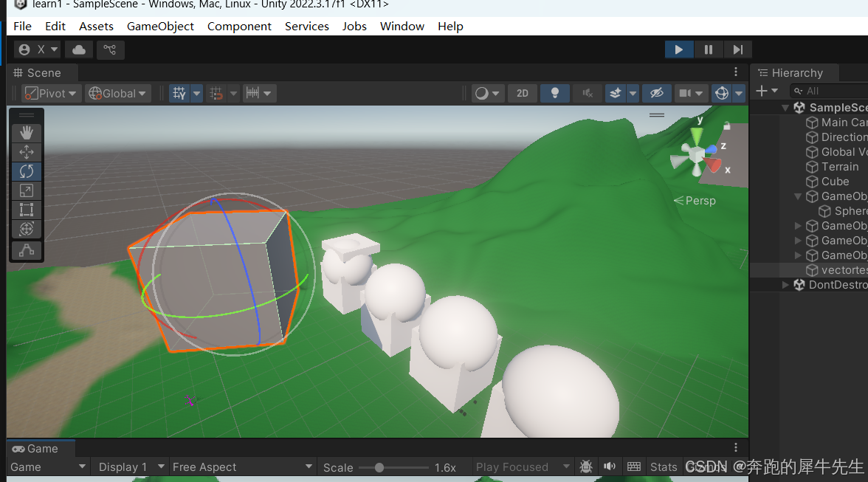Click the Stats button

pyautogui.click(x=663, y=467)
